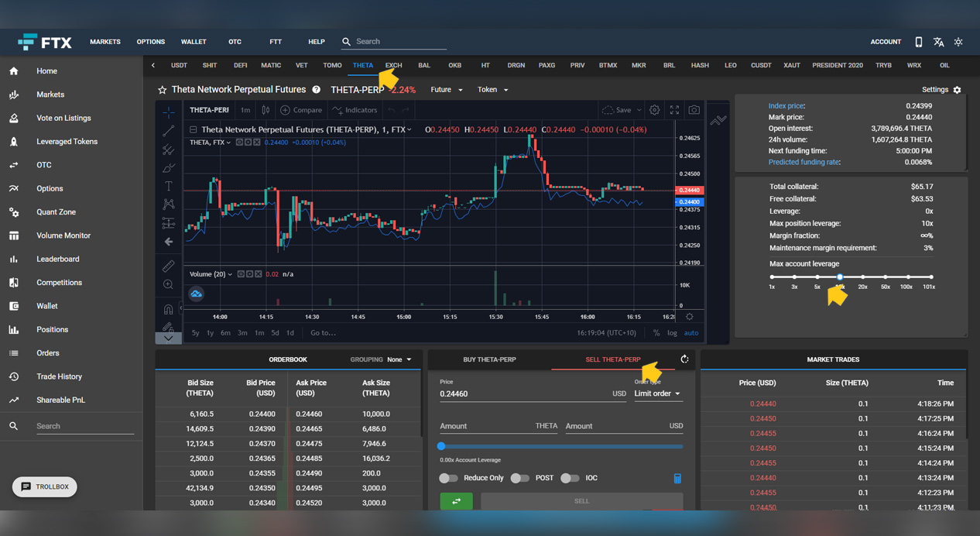Viewport: 980px width, 536px height.
Task: Open the TROLLBOX chat button
Action: (x=45, y=487)
